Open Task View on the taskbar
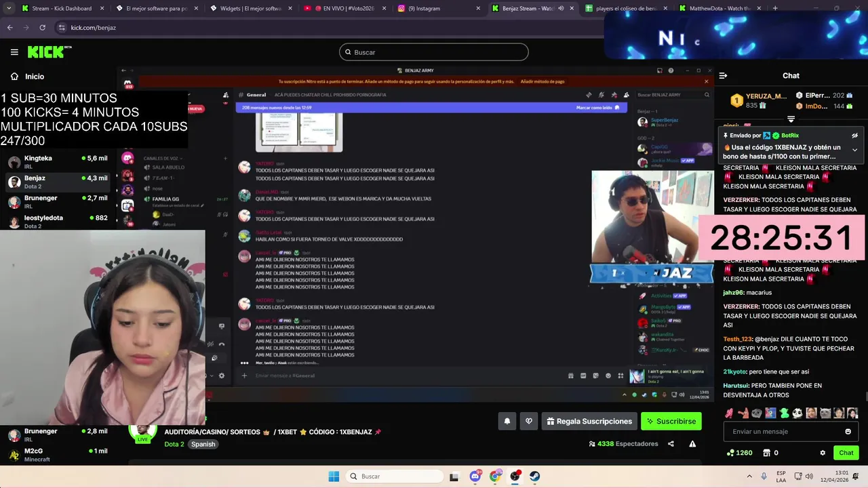The width and height of the screenshot is (868, 488). coord(454,476)
